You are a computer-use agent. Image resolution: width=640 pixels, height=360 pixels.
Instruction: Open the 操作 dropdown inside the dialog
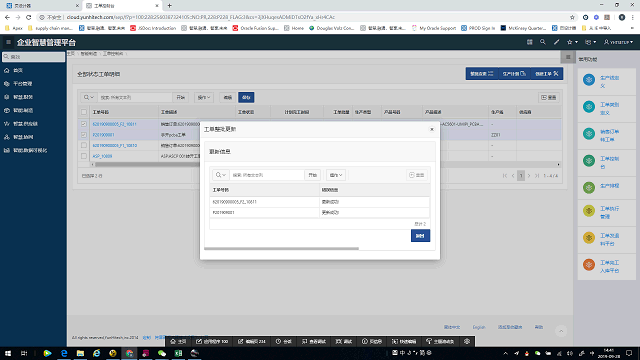[336, 175]
